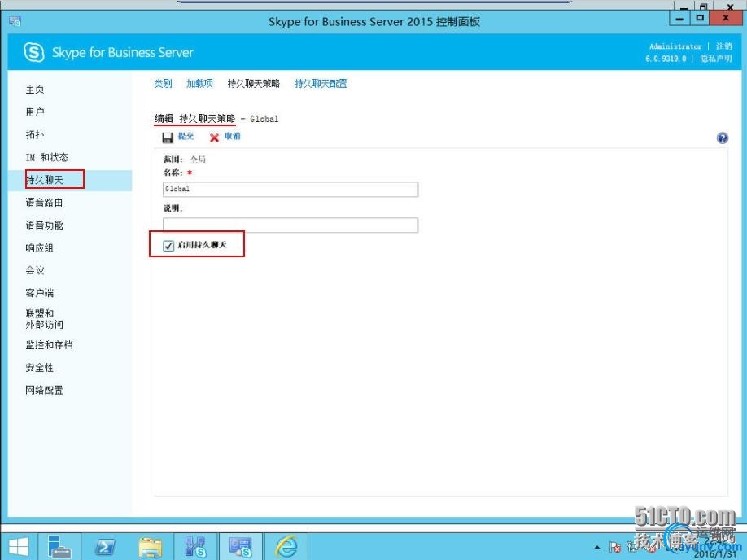Select IM 和状态 in the sidebar
The image size is (747, 560).
(46, 157)
